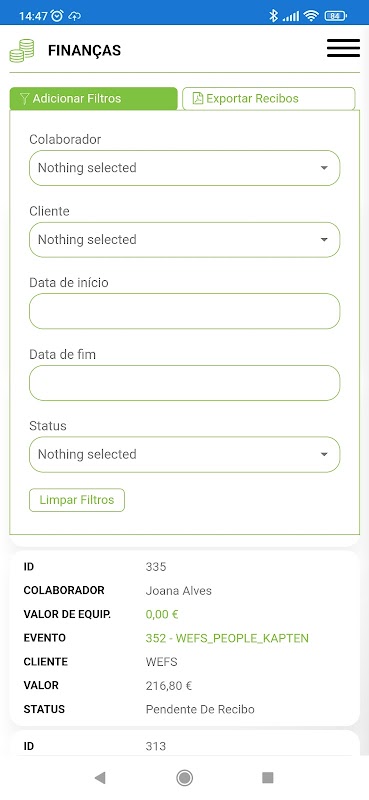Switch to the Exportar Recibos tab
The image size is (369, 800).
point(268,98)
